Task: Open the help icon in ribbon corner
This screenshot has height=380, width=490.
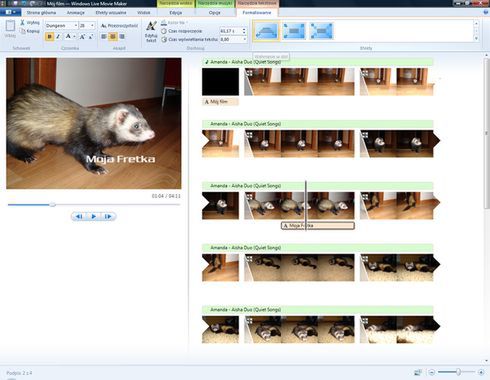Action: [x=486, y=12]
